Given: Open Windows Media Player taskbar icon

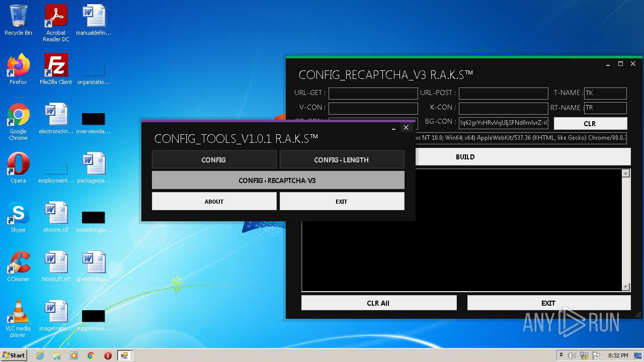Looking at the screenshot, I should (x=74, y=355).
